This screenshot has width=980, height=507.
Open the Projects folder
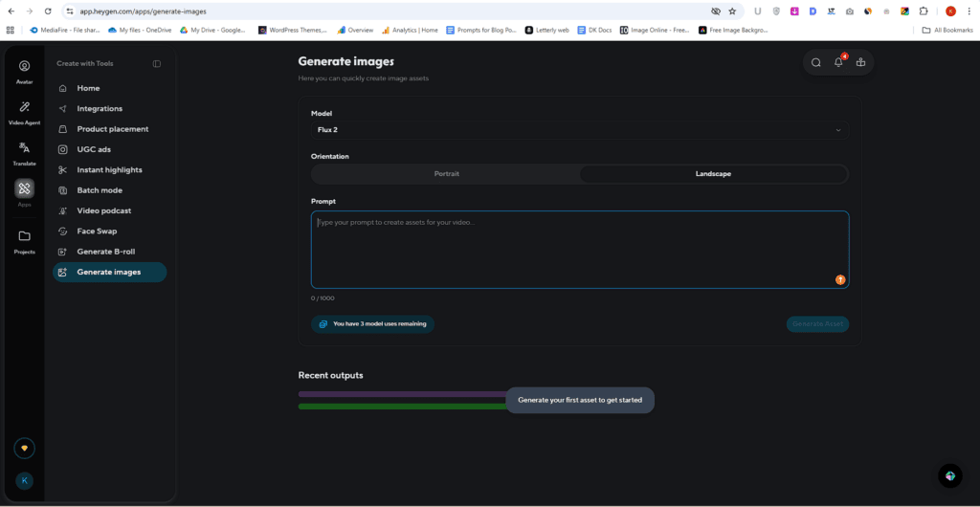click(24, 242)
